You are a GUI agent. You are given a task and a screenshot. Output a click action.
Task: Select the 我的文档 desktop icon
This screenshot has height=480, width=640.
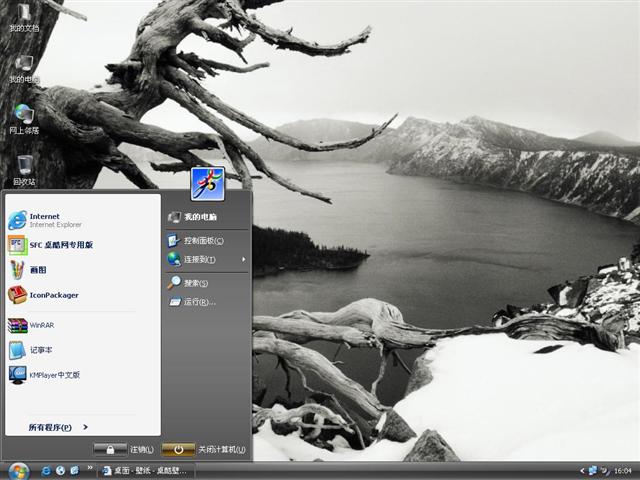coord(24,16)
